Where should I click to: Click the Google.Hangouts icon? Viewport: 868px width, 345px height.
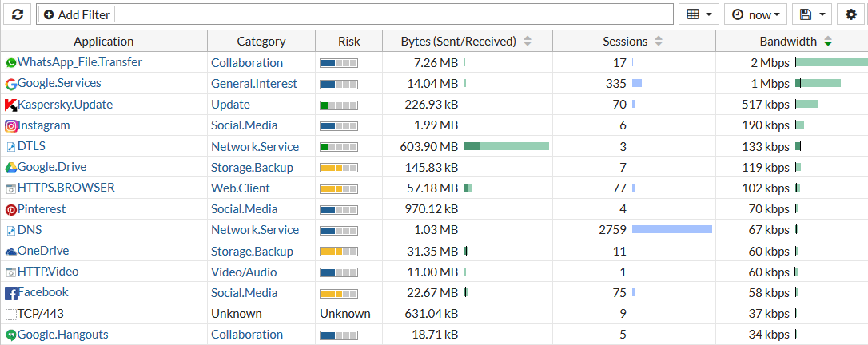(11, 335)
